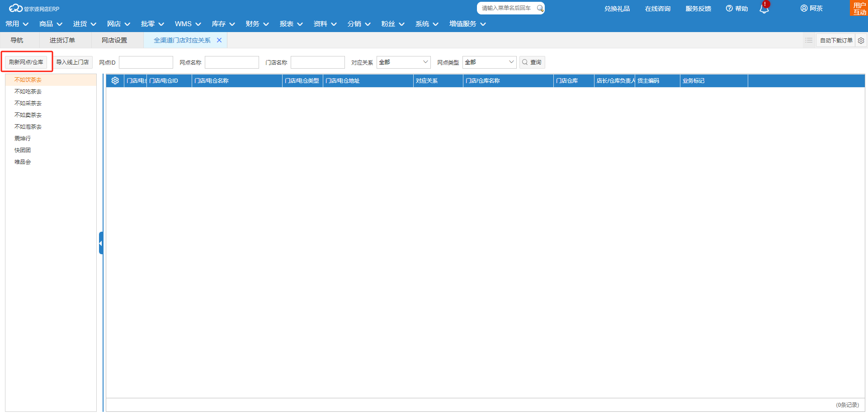Open 兑换礼品 link
The image size is (868, 415).
pyautogui.click(x=617, y=9)
